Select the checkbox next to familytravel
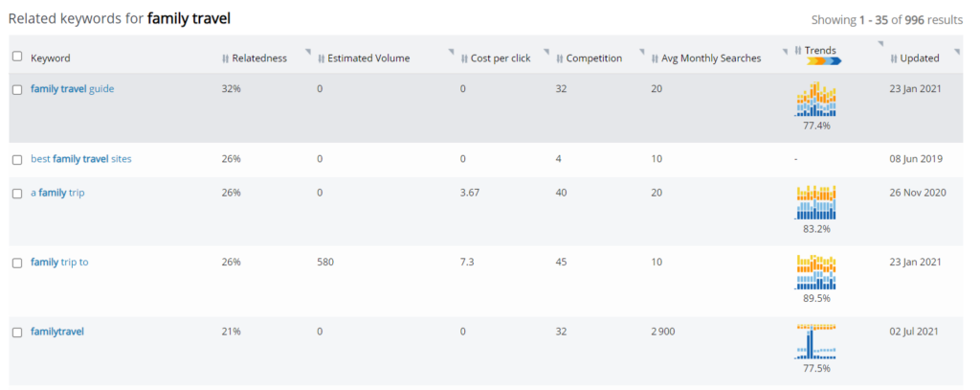This screenshot has width=980, height=390. pyautogui.click(x=17, y=333)
